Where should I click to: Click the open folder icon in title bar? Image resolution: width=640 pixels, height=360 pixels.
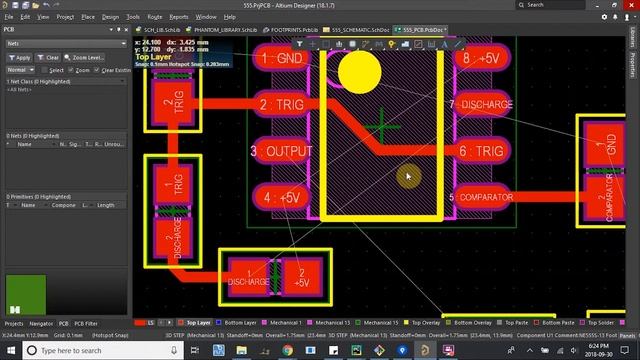pyautogui.click(x=36, y=5)
